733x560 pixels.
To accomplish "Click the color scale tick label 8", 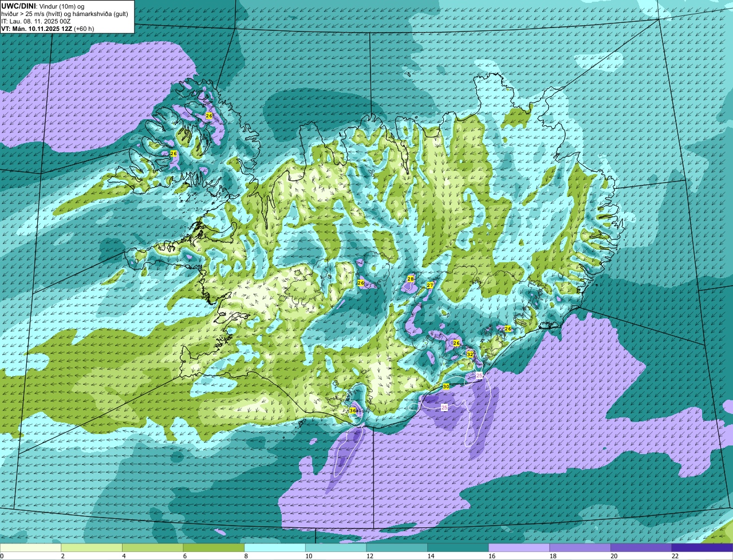I will coord(247,556).
